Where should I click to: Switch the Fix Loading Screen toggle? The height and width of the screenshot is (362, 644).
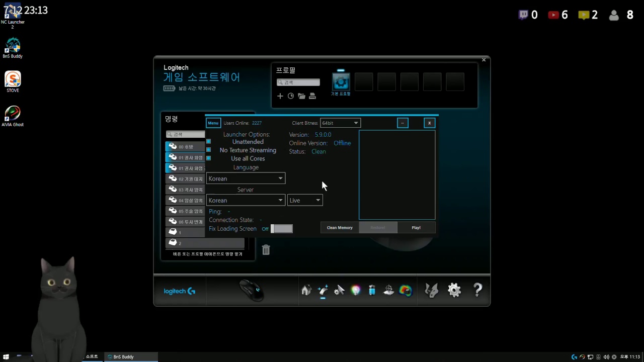point(281,229)
